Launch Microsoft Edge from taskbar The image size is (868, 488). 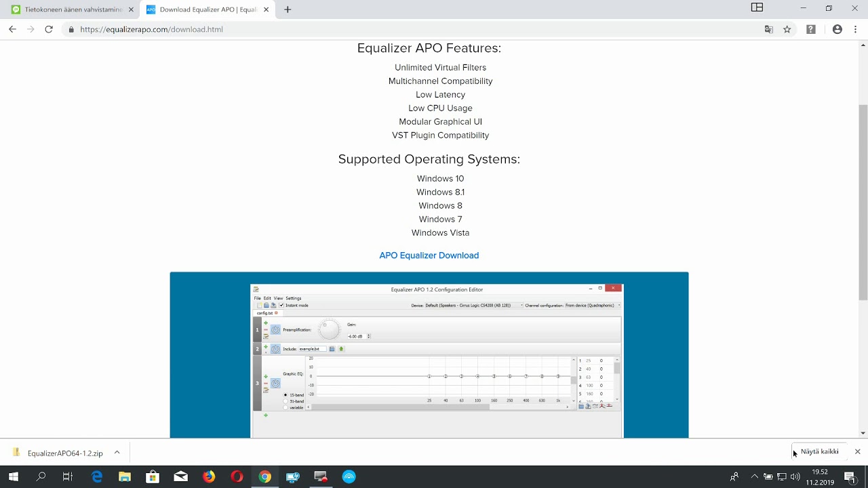(x=97, y=476)
